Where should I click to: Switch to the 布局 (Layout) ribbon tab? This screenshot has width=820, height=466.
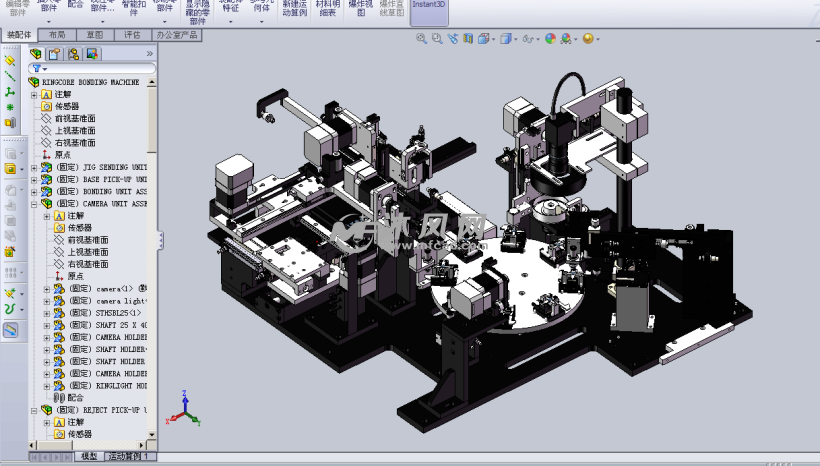tap(57, 34)
